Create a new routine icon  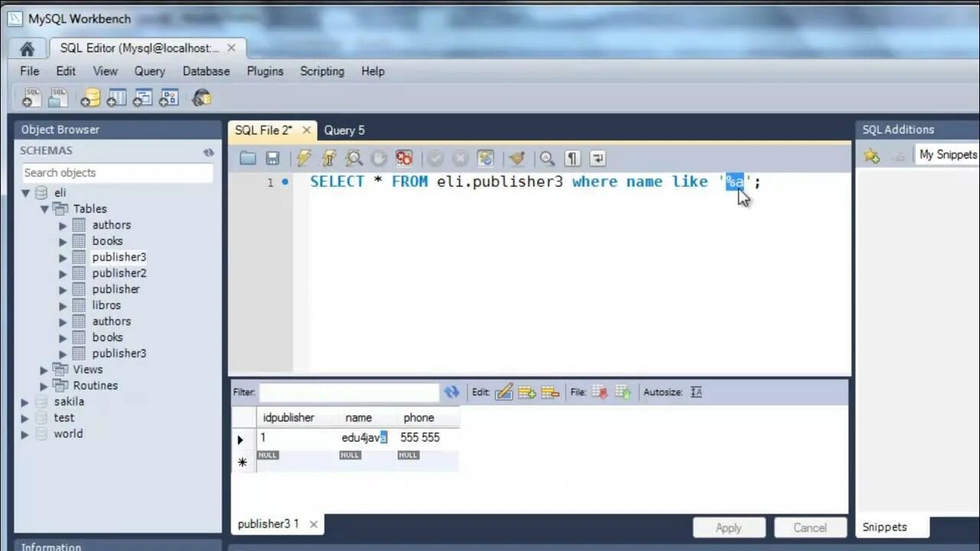tap(169, 98)
